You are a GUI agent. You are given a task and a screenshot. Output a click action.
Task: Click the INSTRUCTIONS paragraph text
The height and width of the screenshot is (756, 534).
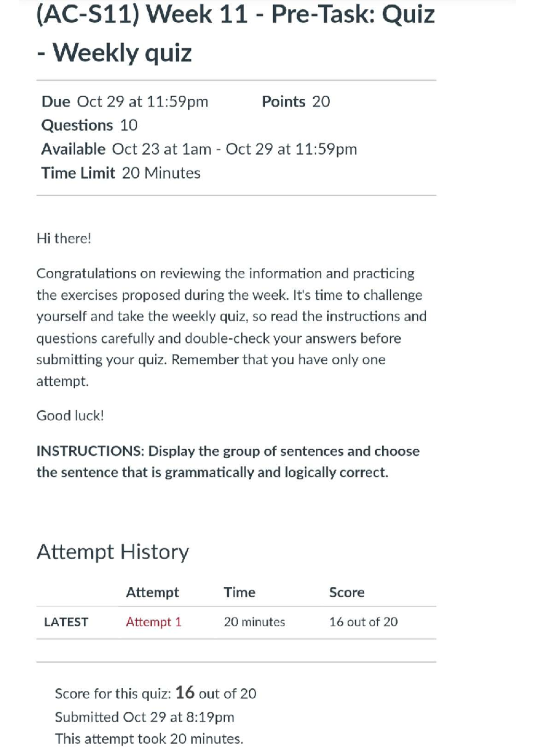(228, 462)
